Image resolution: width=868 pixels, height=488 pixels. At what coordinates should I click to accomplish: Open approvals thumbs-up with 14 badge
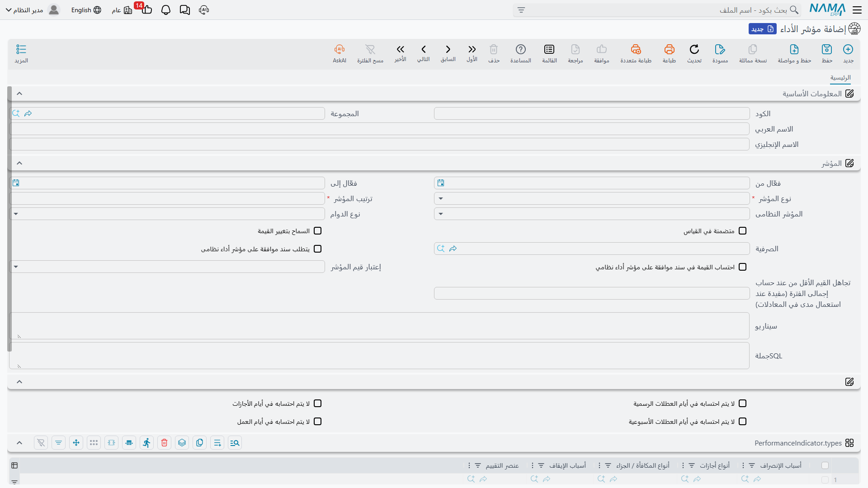coord(146,9)
